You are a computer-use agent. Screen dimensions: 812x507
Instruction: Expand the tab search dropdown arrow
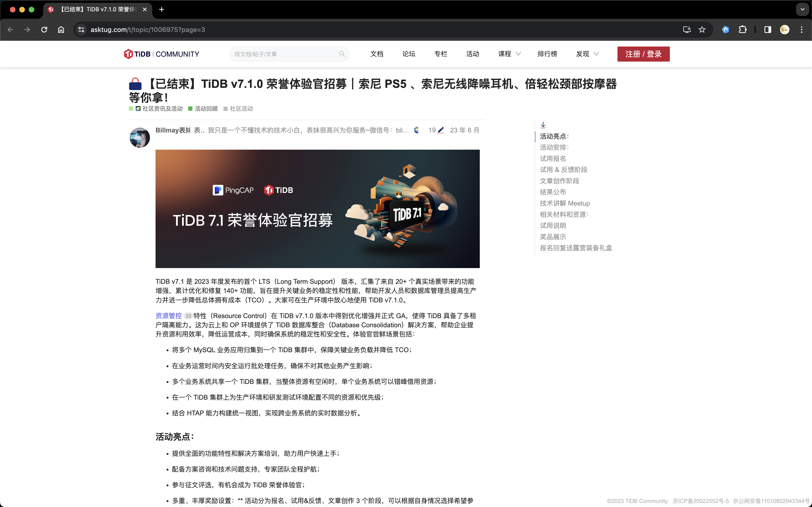[x=802, y=9]
